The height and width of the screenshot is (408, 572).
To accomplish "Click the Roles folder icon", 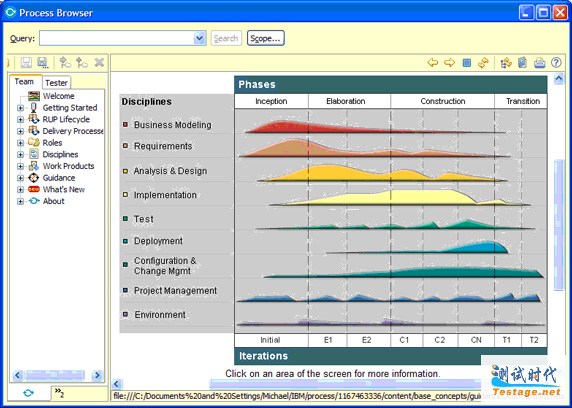I will [34, 142].
